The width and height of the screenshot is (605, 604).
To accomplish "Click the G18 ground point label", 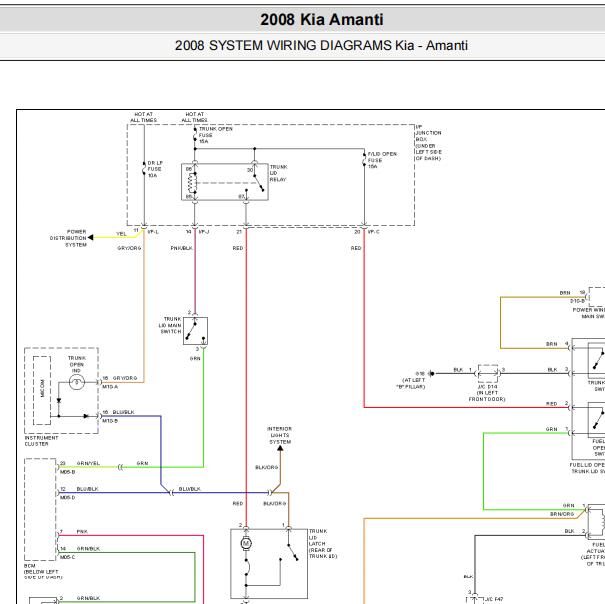I will [x=420, y=374].
